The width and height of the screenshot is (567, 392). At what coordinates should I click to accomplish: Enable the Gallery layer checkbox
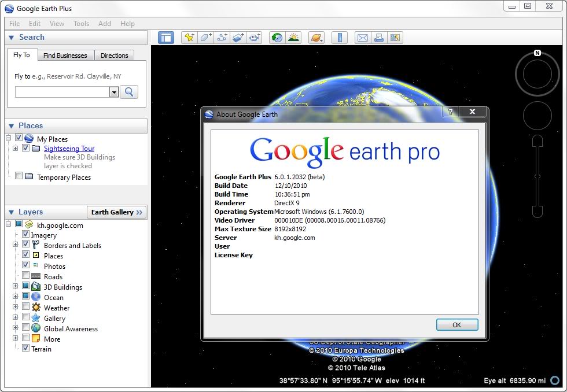pos(25,317)
